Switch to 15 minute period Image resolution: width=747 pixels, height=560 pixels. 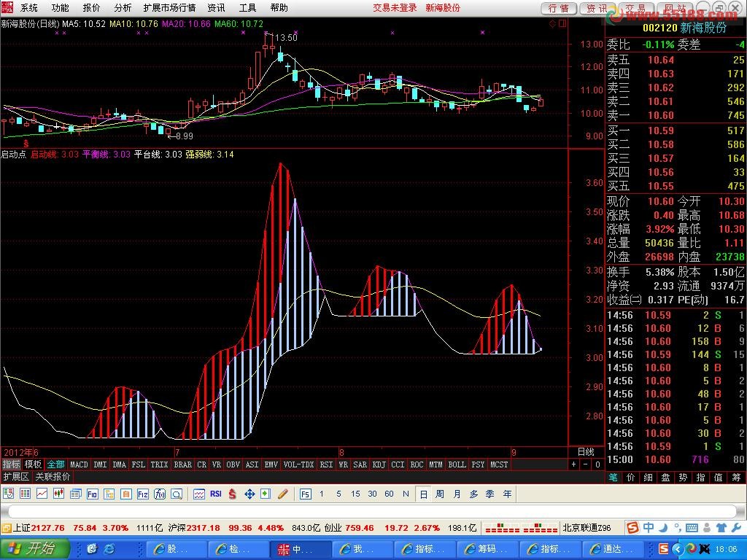pyautogui.click(x=355, y=494)
